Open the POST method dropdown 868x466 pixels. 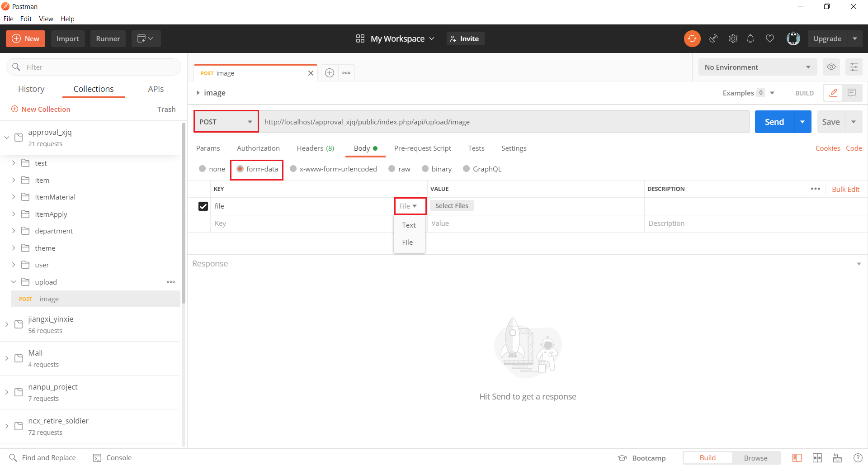tap(226, 122)
